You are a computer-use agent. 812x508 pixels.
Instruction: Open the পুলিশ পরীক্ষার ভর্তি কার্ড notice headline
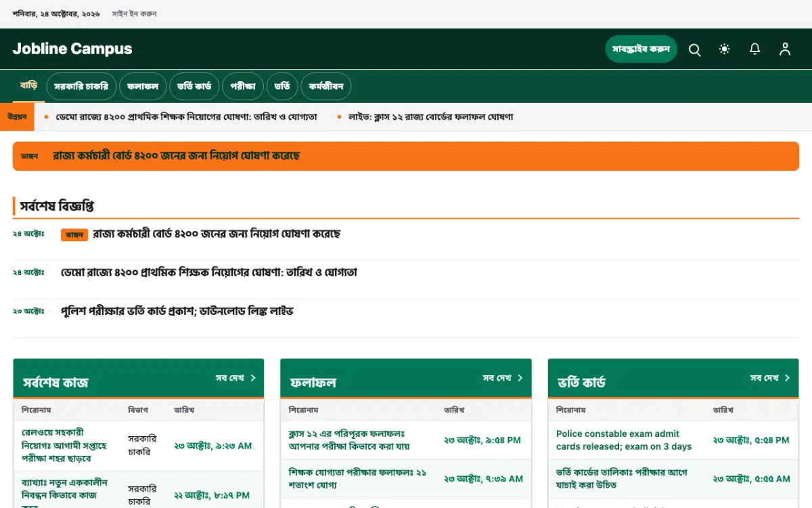(177, 312)
